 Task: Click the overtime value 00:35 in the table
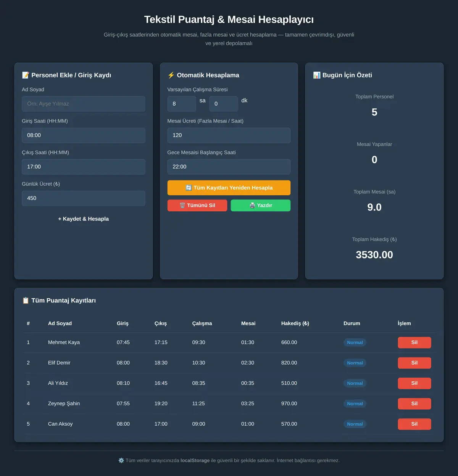pyautogui.click(x=247, y=383)
